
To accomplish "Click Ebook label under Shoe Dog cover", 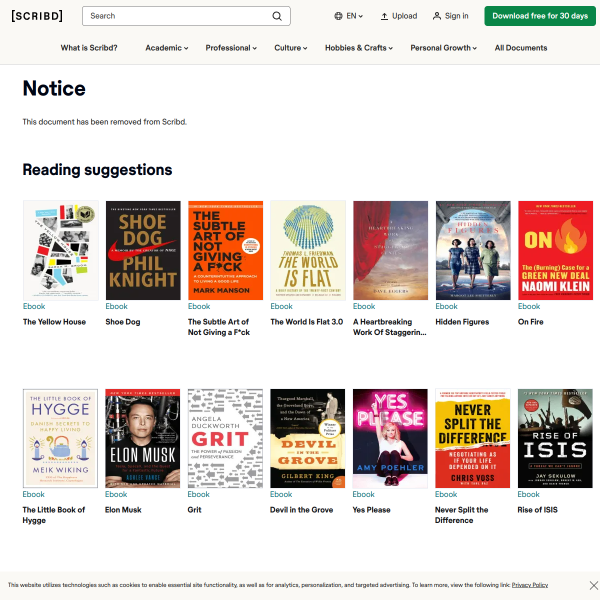I will click(x=117, y=306).
